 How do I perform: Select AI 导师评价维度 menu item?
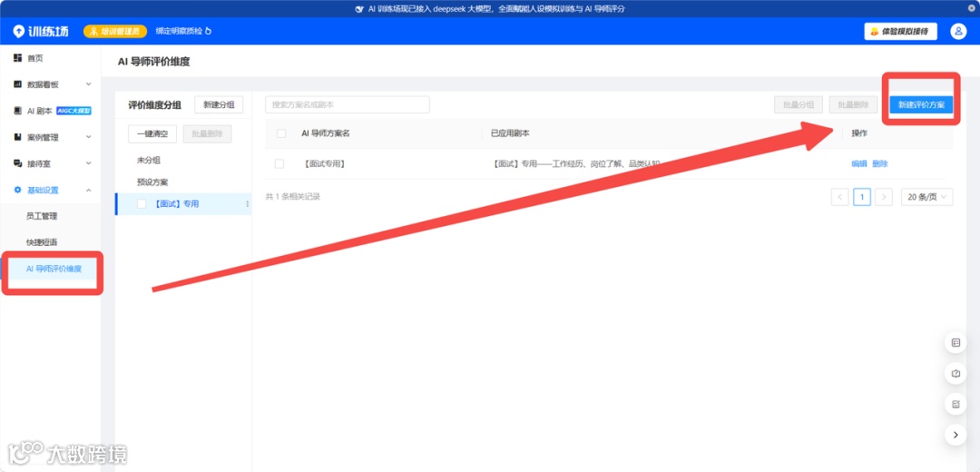pos(54,270)
